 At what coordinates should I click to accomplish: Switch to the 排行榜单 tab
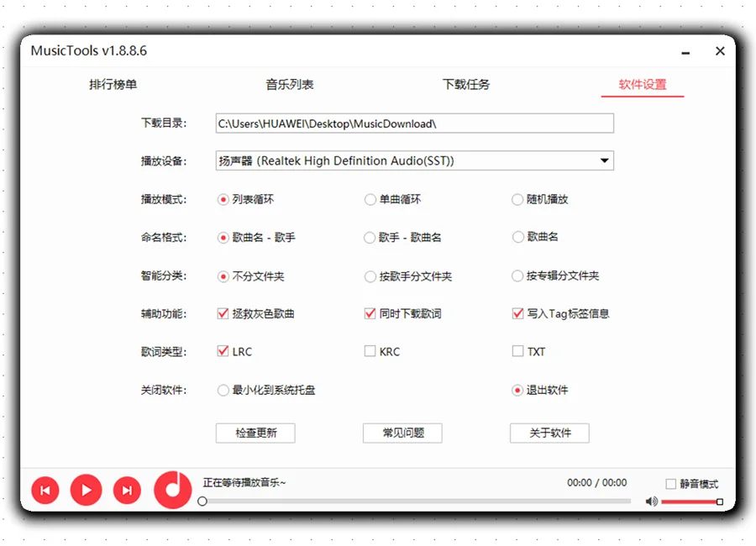113,84
